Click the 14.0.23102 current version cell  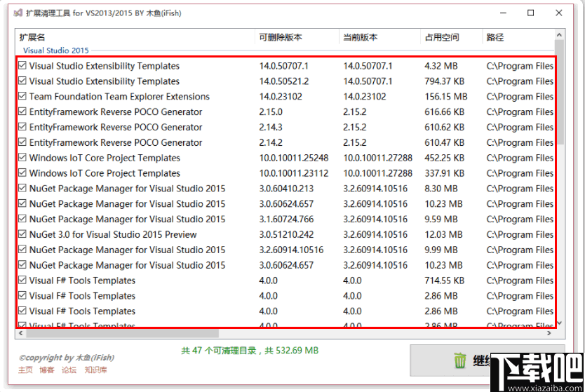[x=365, y=97]
